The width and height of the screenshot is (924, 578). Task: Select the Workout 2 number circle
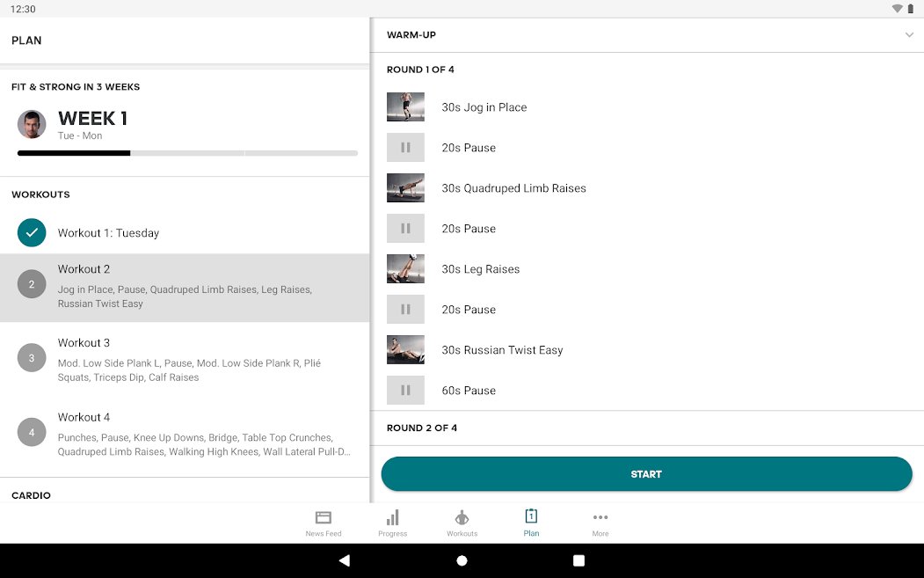pos(32,284)
